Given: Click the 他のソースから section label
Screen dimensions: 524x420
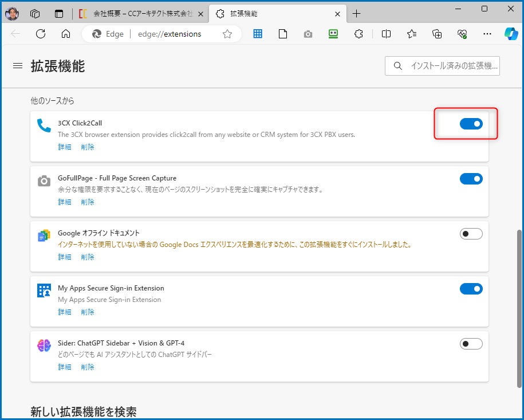Looking at the screenshot, I should point(53,101).
